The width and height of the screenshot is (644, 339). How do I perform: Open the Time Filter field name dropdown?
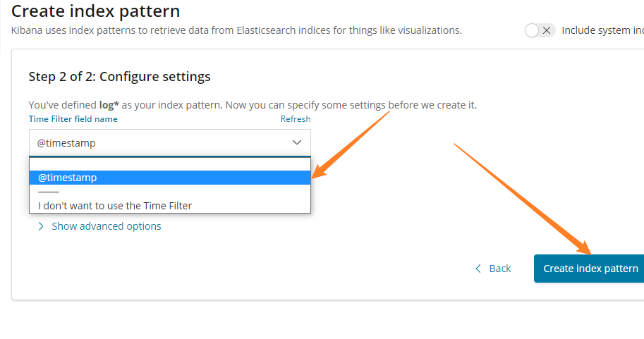(x=169, y=143)
